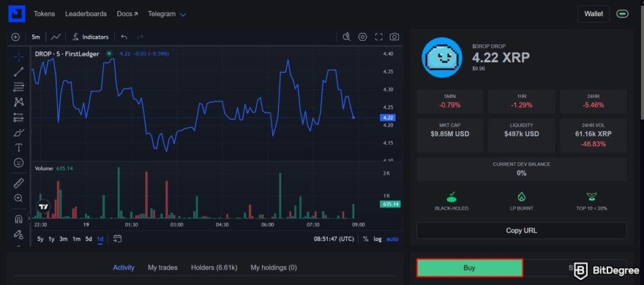Open the Indicators menu

coord(90,37)
